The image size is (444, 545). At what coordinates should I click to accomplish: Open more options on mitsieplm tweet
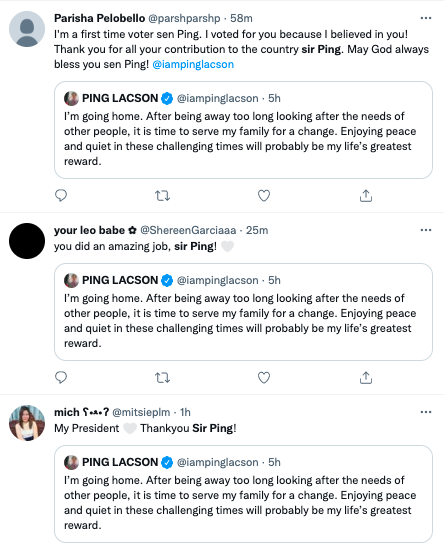pos(426,412)
